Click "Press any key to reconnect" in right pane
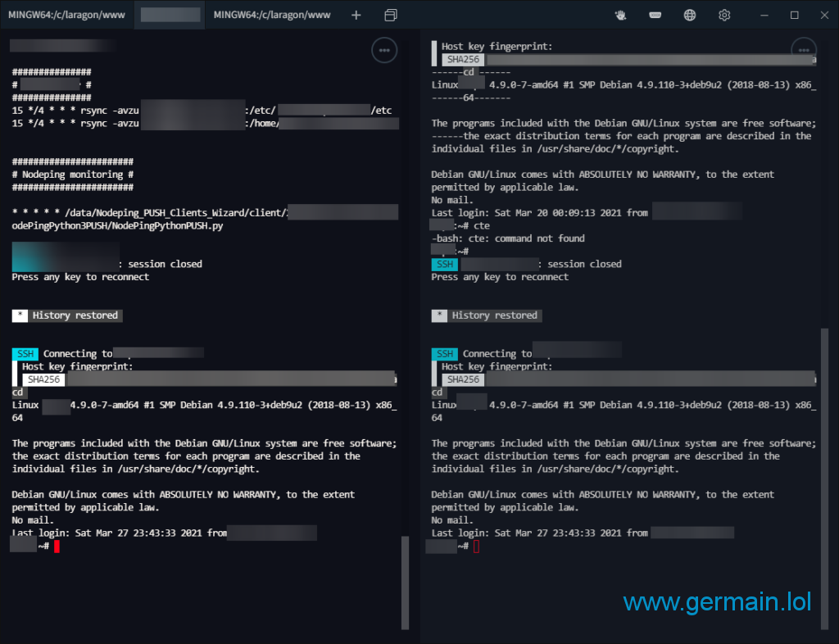 click(500, 277)
